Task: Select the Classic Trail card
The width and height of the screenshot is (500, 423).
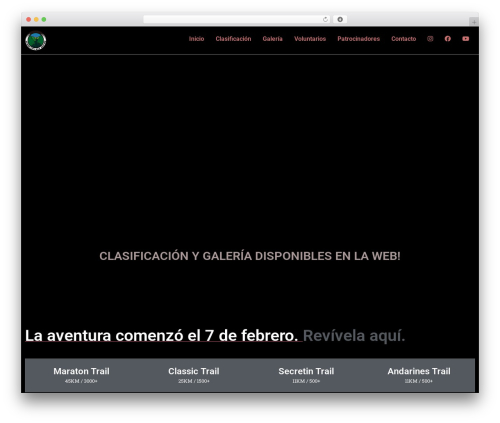Action: (x=194, y=375)
